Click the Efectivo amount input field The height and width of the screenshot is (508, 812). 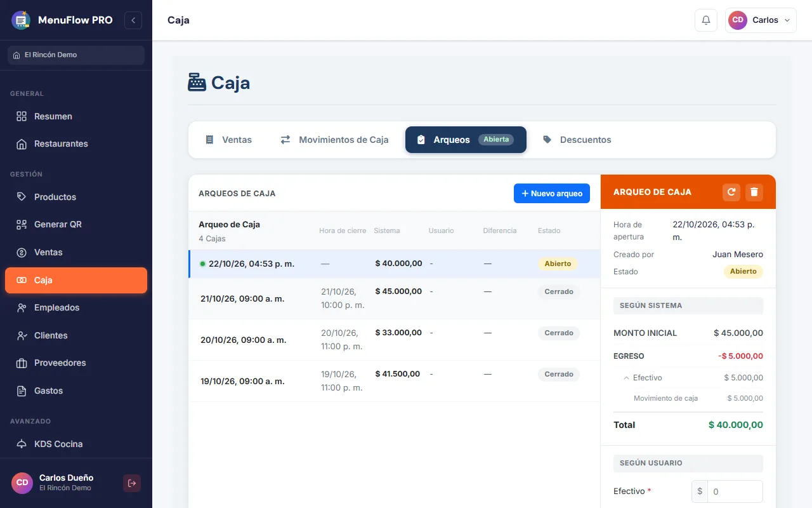[735, 491]
